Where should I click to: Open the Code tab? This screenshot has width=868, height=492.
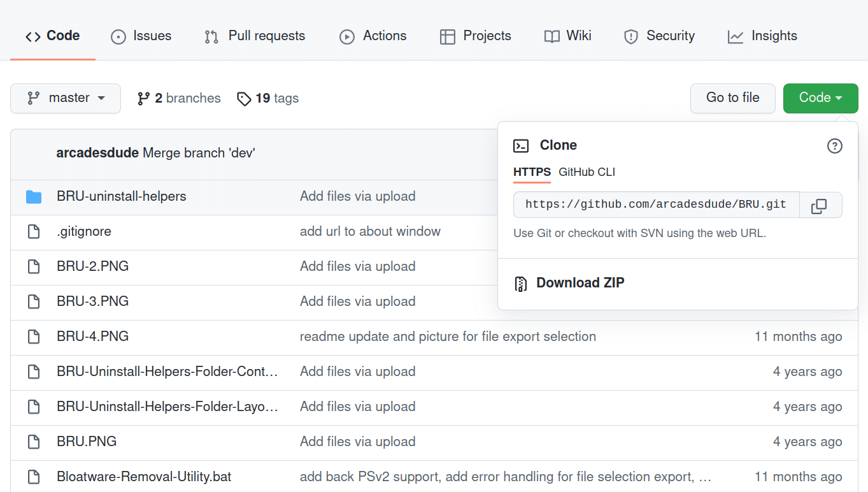point(53,36)
